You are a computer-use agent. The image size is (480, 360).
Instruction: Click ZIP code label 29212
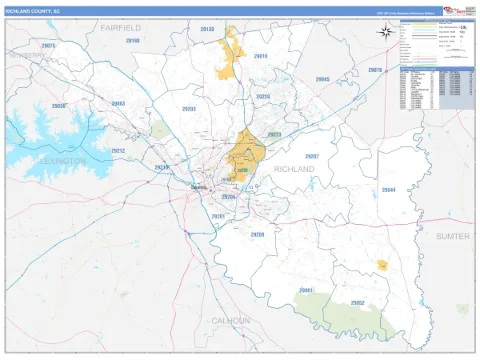tap(118, 151)
